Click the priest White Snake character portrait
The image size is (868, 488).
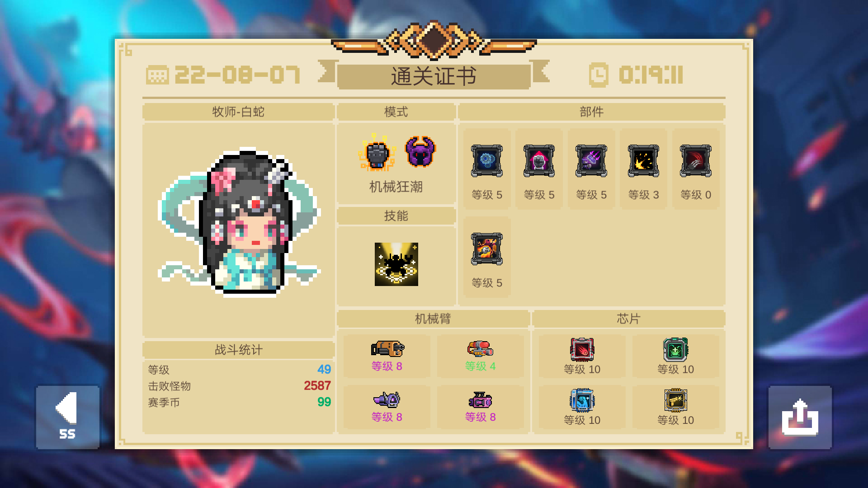(x=239, y=222)
